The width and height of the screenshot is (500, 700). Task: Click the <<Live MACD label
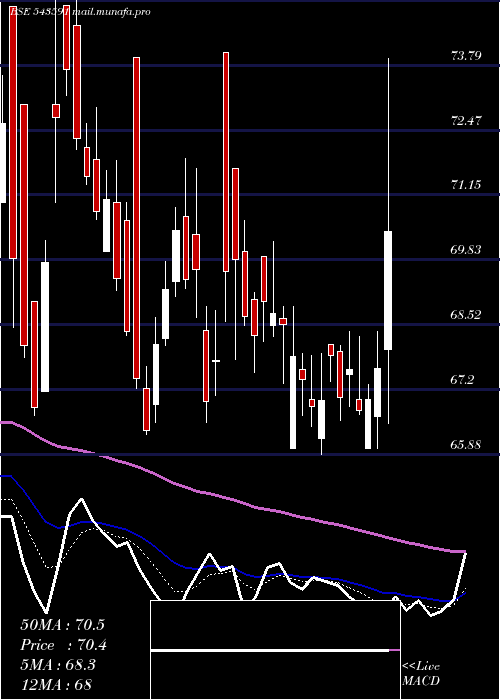421,673
